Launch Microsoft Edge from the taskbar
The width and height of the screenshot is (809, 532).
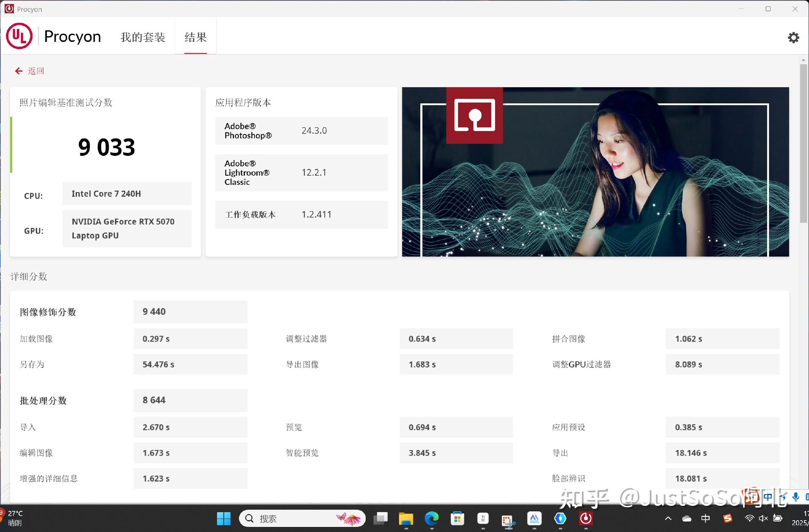click(x=431, y=519)
